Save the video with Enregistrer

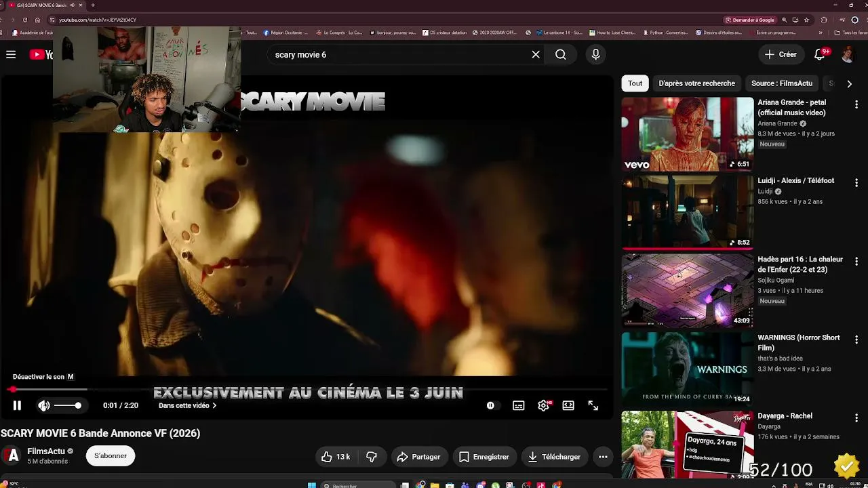484,457
